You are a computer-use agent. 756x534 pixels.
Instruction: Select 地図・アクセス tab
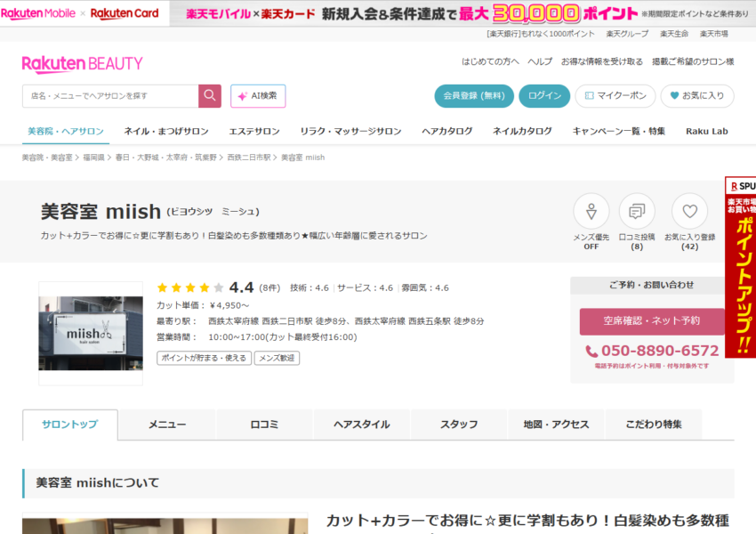pyautogui.click(x=557, y=425)
